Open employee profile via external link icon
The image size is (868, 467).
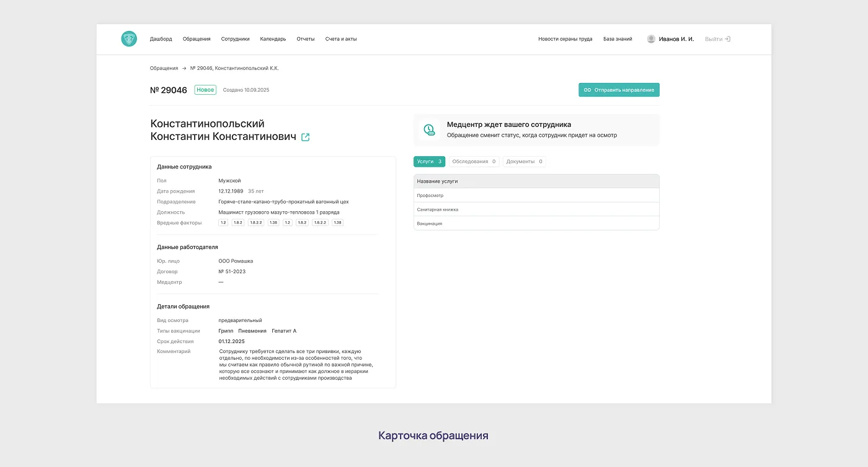[x=305, y=137]
